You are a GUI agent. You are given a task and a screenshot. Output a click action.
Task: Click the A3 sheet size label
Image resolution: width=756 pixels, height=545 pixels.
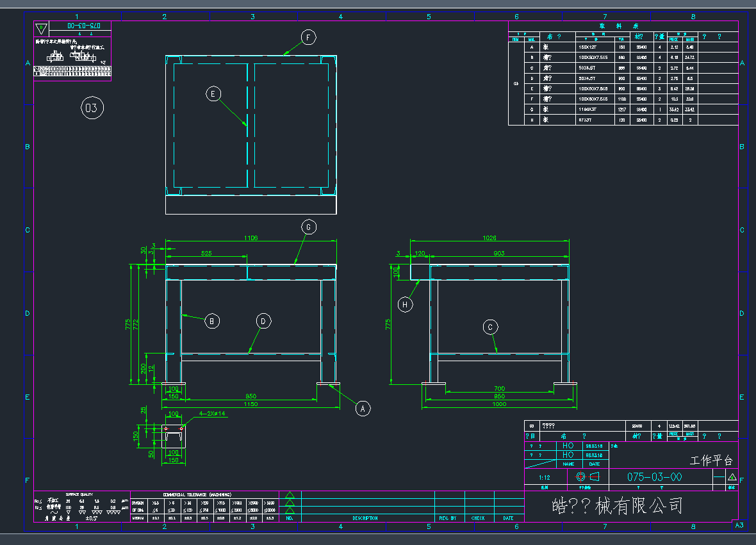coord(738,526)
